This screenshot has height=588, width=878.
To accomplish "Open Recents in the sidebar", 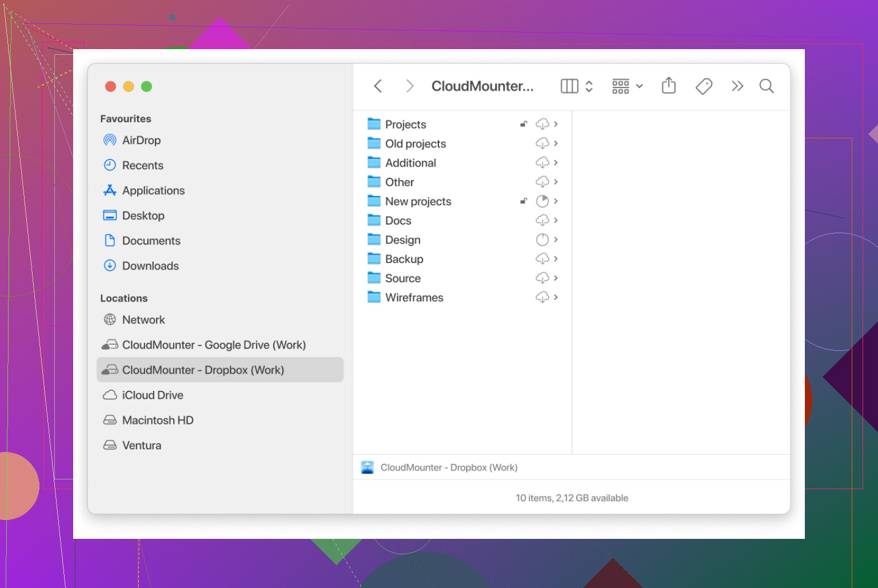I will click(220, 165).
